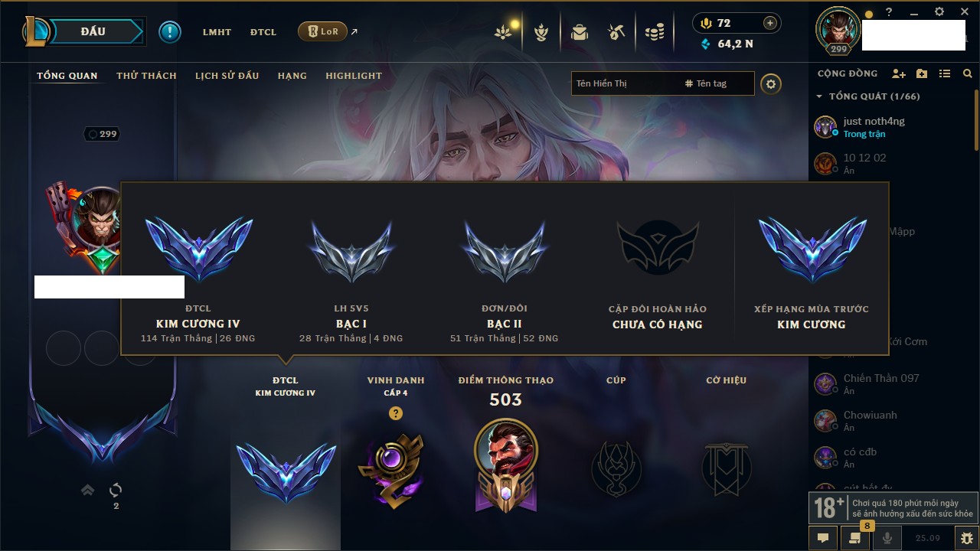Open LoR external launcher dropdown
Image resolution: width=980 pixels, height=551 pixels.
pos(322,31)
